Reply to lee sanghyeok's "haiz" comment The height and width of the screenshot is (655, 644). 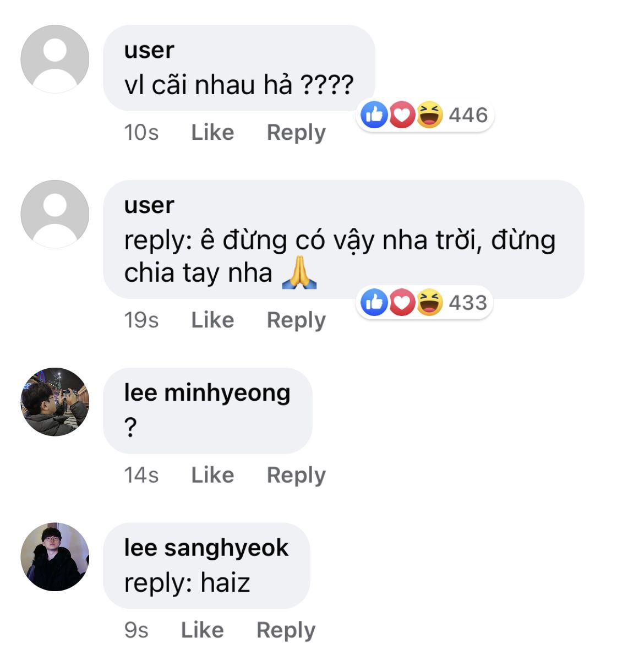286,630
